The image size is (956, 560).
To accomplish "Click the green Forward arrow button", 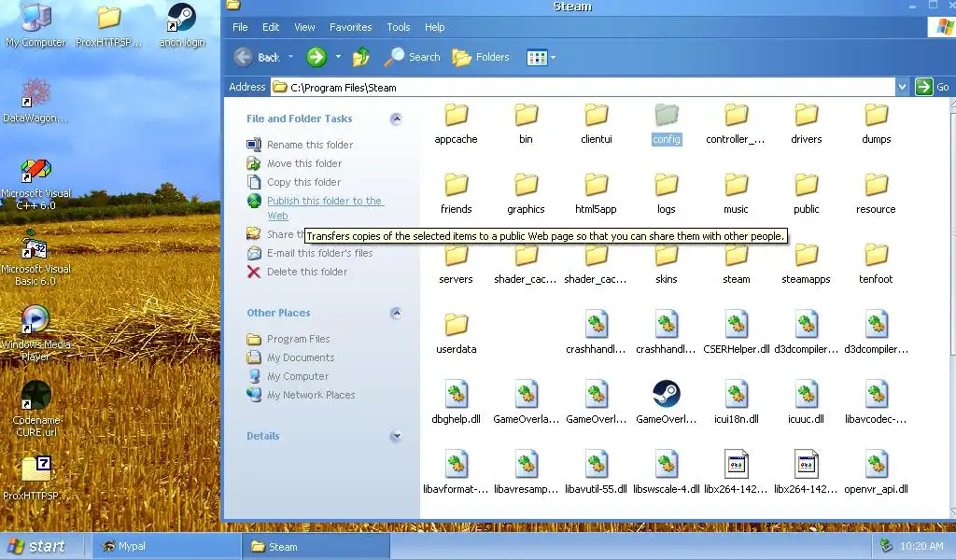I will point(316,57).
